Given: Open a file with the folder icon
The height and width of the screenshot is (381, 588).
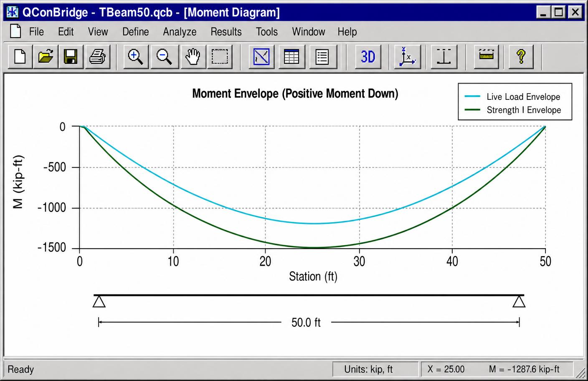Looking at the screenshot, I should click(x=46, y=56).
